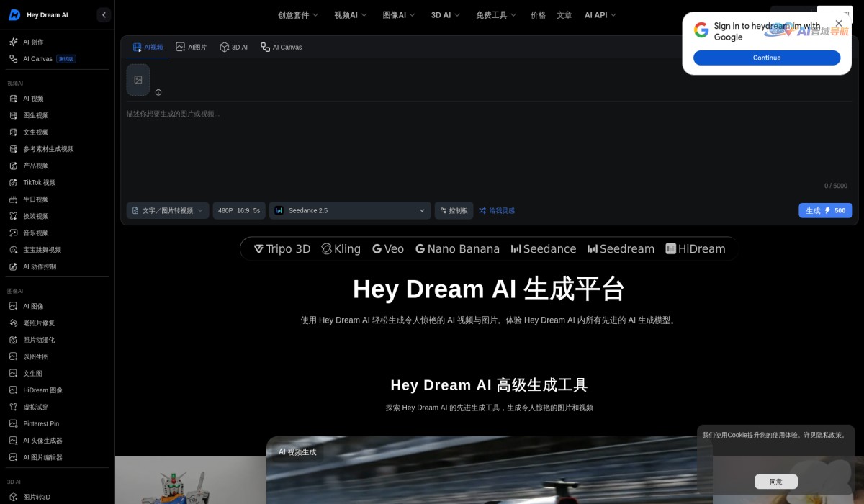The image size is (864, 504).
Task: Open 虚拟试穿 in the sidebar
Action: click(58, 407)
